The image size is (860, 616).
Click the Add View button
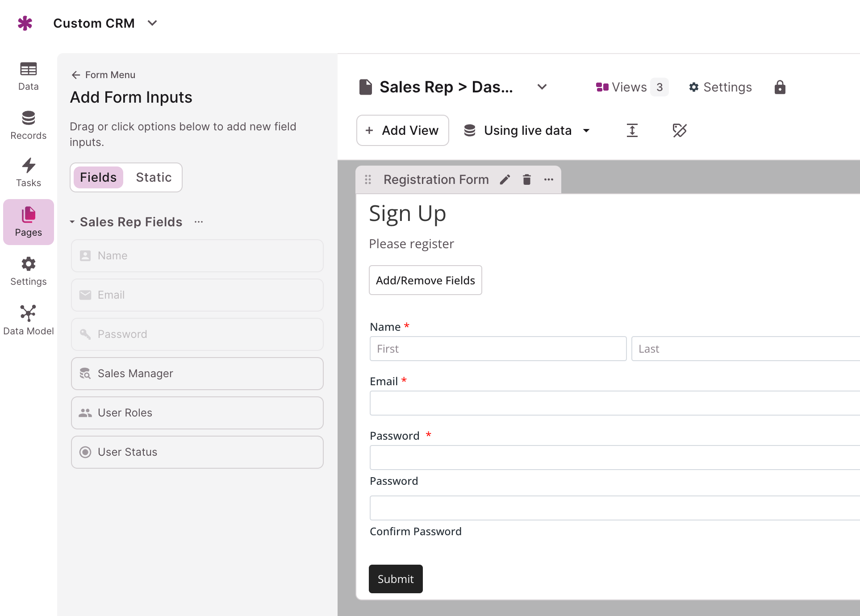coord(403,130)
